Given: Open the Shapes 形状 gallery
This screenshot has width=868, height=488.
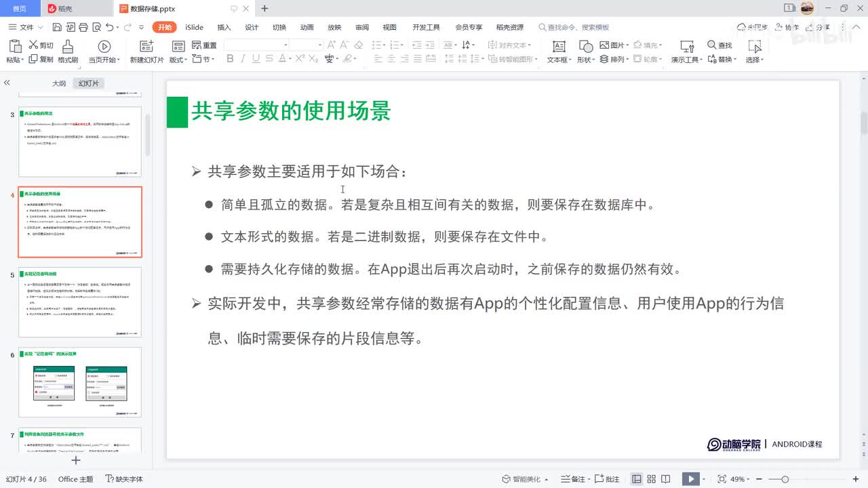Looking at the screenshot, I should [585, 52].
